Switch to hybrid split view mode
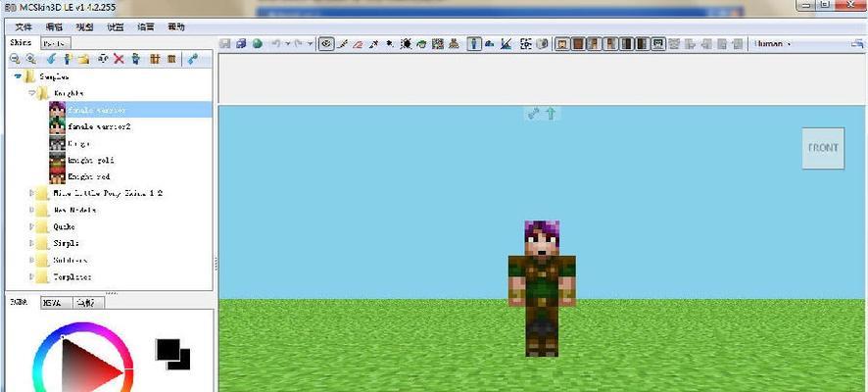This screenshot has height=392, width=868. click(x=506, y=44)
